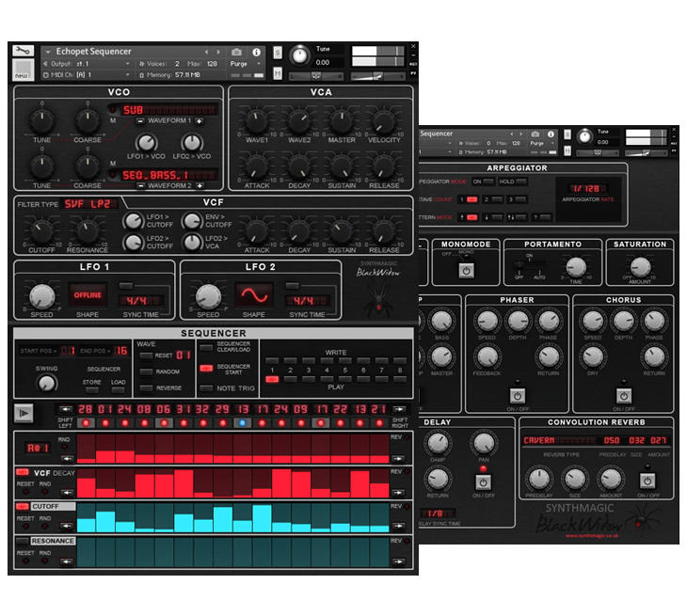
Task: Open the instrument info icon
Action: point(256,52)
